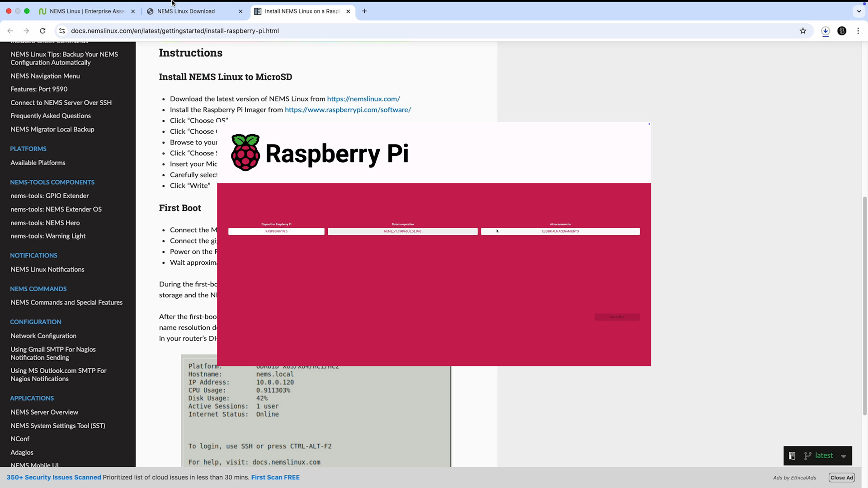Click the First Boot heading
The width and height of the screenshot is (868, 488).
(x=180, y=208)
